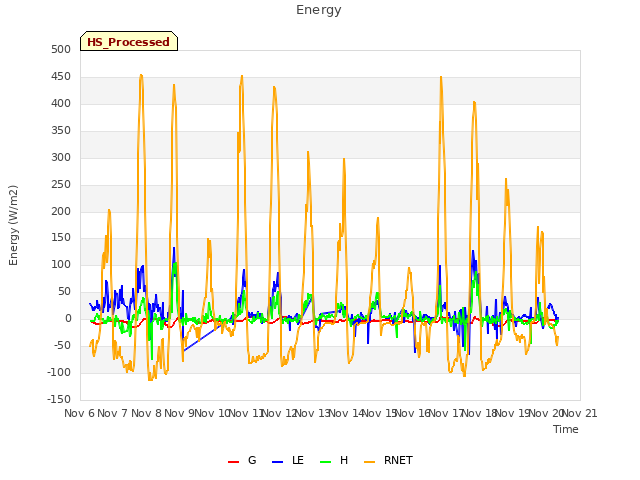Click the 250 y-axis tick label
The image size is (640, 480).
(x=61, y=184)
